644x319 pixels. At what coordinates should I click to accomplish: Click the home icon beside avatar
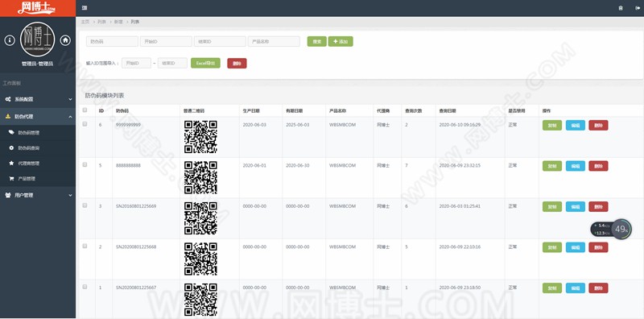tap(65, 40)
